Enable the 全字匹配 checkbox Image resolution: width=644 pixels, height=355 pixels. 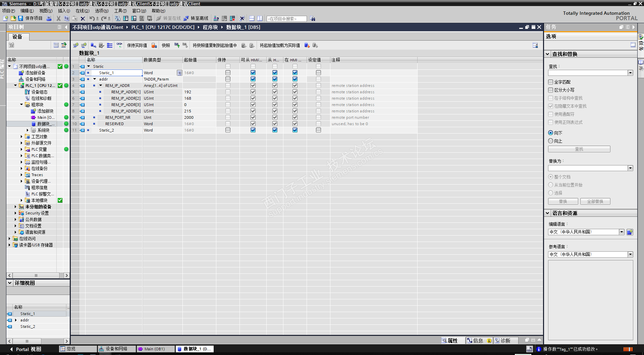(x=551, y=82)
